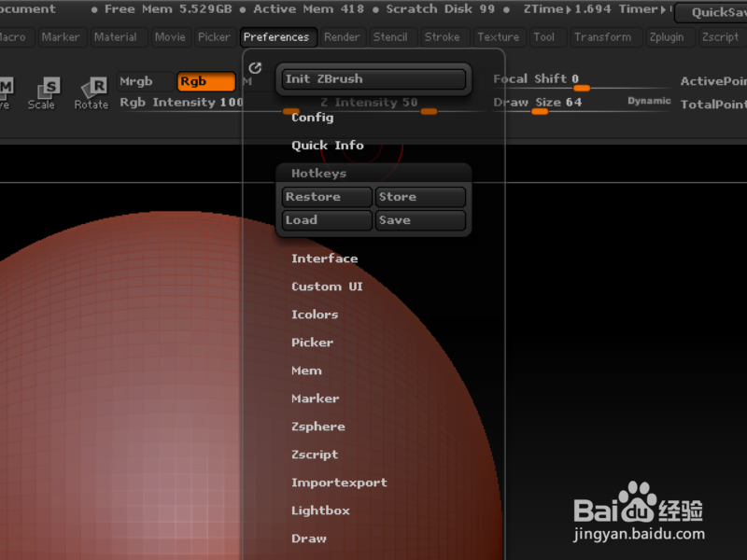Open the Texture menu
Image resolution: width=747 pixels, height=560 pixels.
pyautogui.click(x=499, y=37)
